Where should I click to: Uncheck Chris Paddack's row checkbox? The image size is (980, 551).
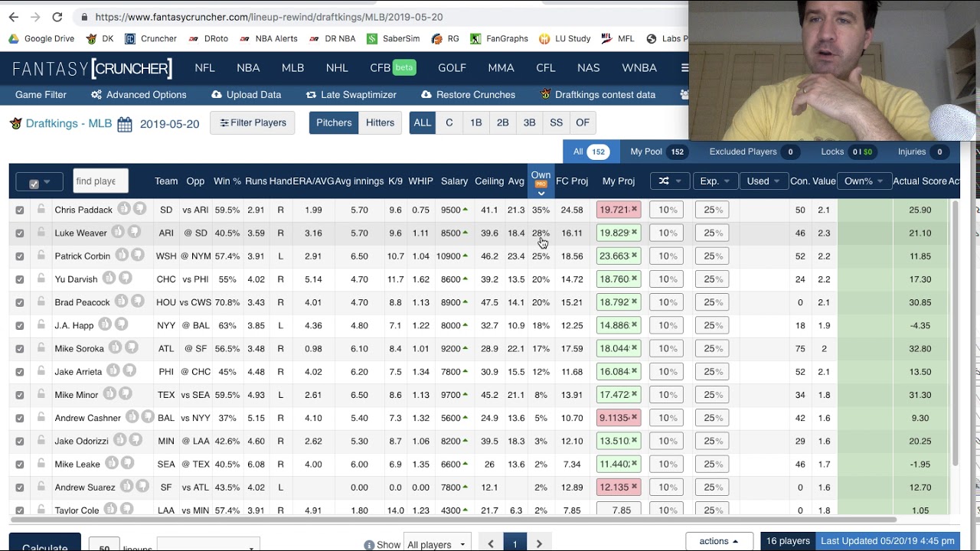(20, 210)
